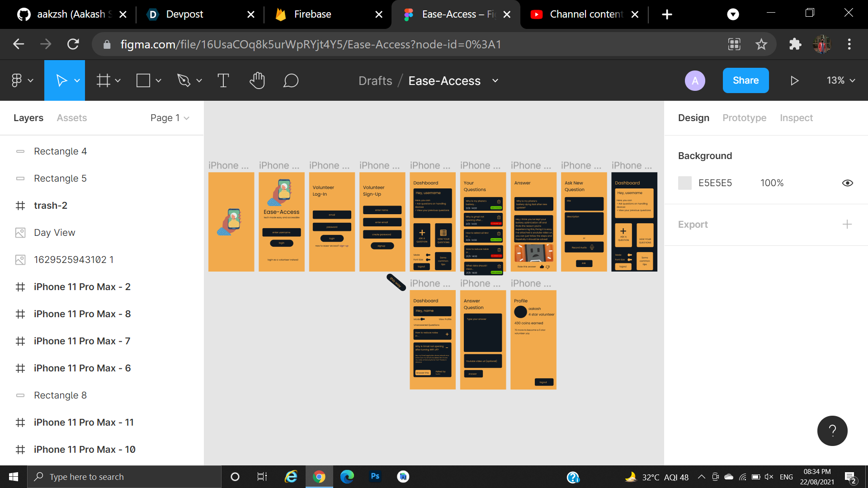Select the Comment tool
This screenshot has width=868, height=488.
(x=291, y=80)
